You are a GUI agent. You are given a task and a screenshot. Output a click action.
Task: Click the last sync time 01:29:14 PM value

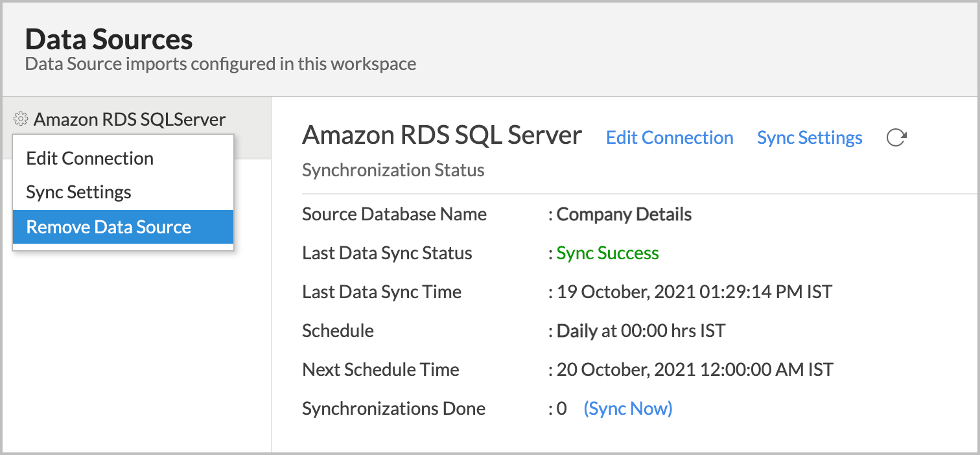coord(694,292)
